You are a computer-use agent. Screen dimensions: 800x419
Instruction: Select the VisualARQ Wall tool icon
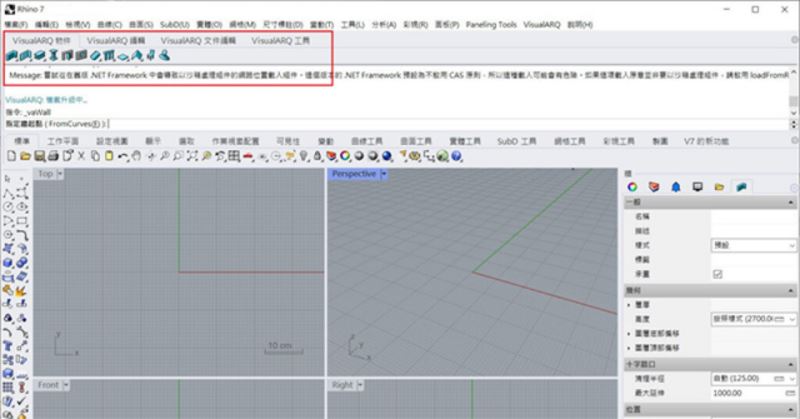point(11,56)
